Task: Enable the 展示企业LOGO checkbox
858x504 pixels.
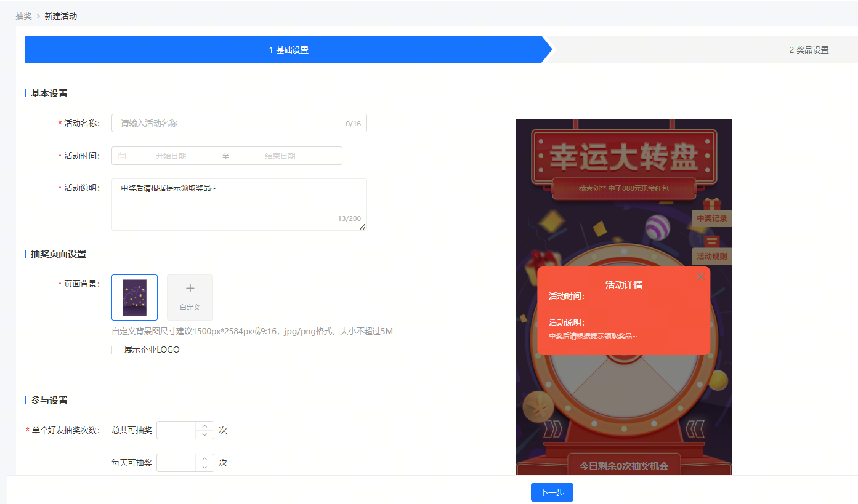Action: [x=115, y=350]
